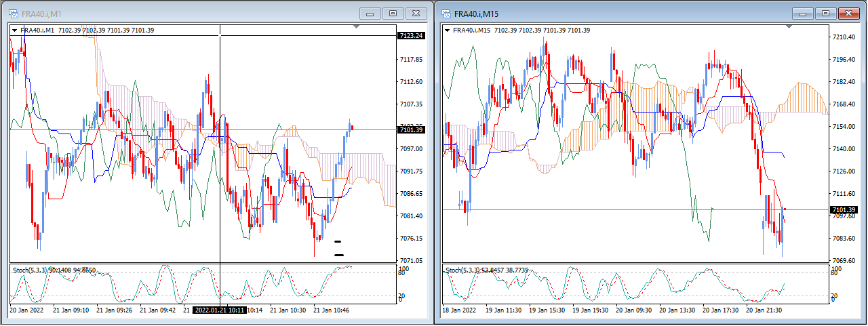Image resolution: width=868 pixels, height=326 pixels.
Task: Click the 7107.35 price level on M1 axis
Action: [412, 104]
